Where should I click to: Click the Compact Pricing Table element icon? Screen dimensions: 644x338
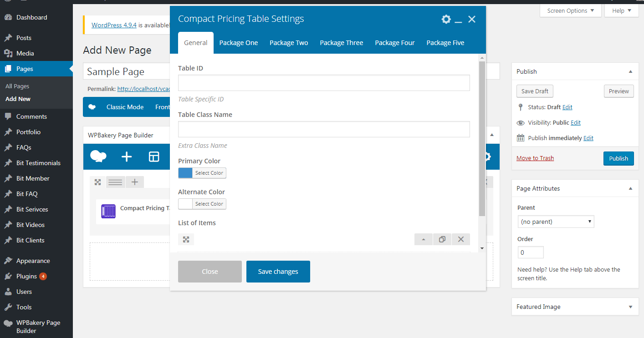pos(108,211)
